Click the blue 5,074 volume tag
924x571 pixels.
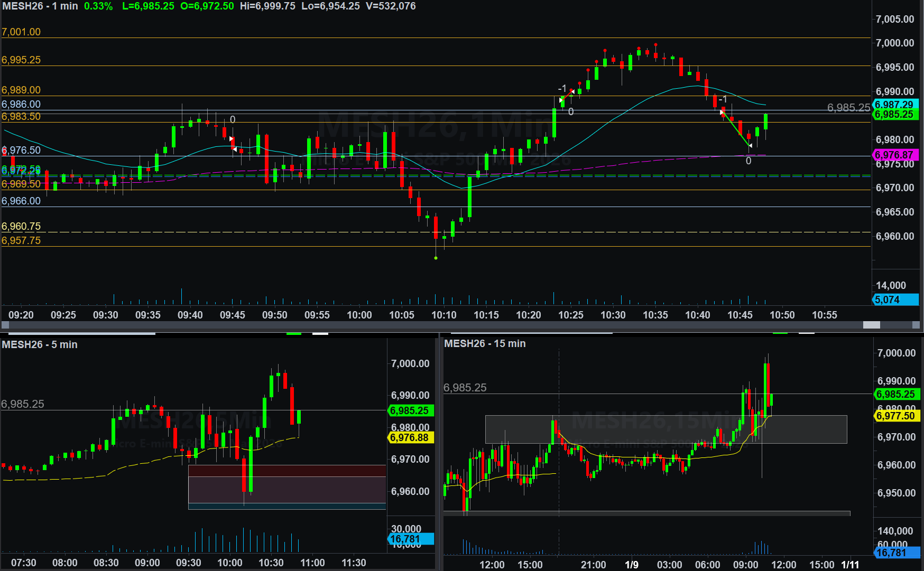pyautogui.click(x=895, y=299)
